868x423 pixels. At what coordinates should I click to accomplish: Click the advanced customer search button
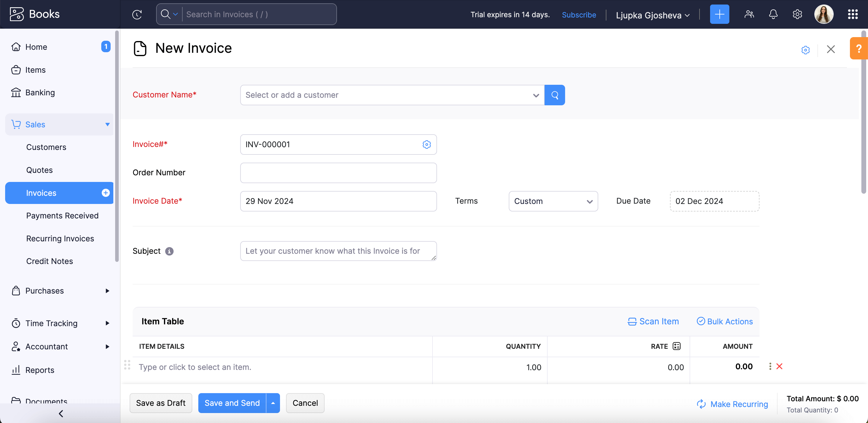click(554, 95)
